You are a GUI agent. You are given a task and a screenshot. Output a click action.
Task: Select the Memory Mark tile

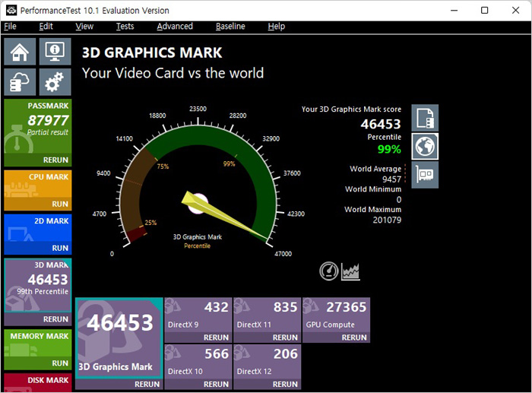pyautogui.click(x=38, y=344)
